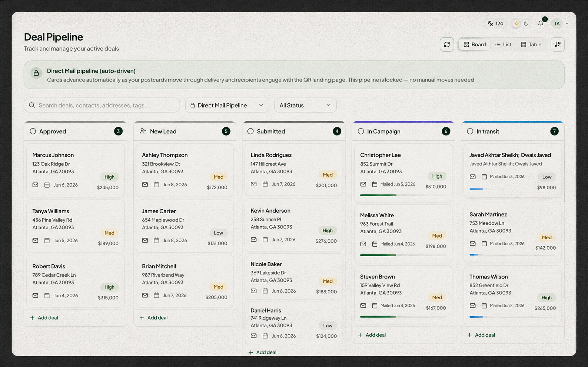The width and height of the screenshot is (588, 367).
Task: Click calendar icon on Kevin Anderson card
Action: pyautogui.click(x=265, y=240)
